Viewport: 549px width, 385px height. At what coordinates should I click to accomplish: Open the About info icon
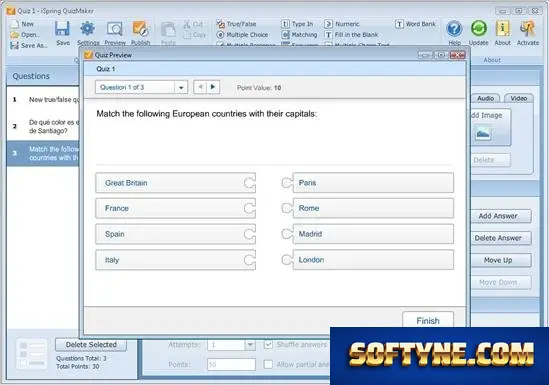click(502, 29)
